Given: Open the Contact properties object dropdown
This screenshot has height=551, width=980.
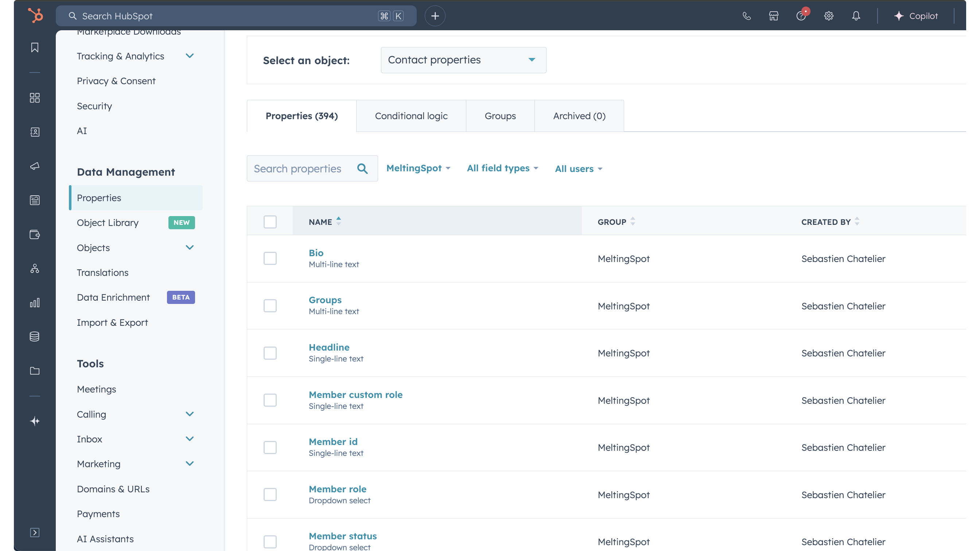Looking at the screenshot, I should pos(463,60).
